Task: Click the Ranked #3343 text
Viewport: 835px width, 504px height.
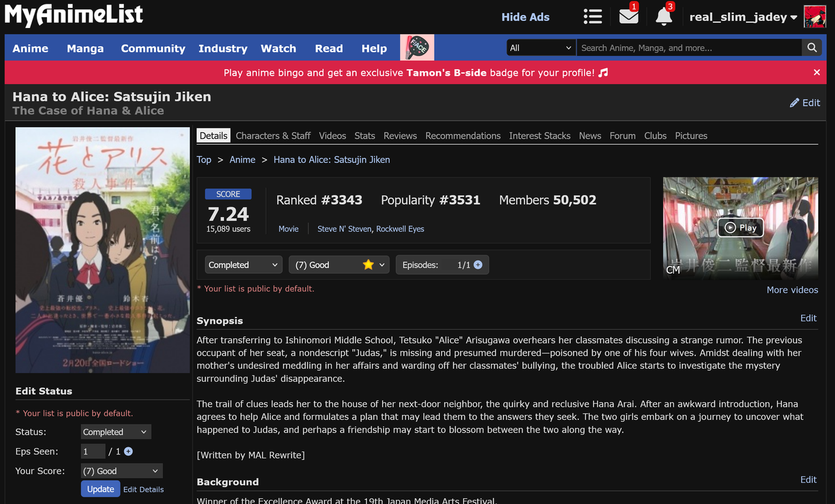Action: [319, 200]
